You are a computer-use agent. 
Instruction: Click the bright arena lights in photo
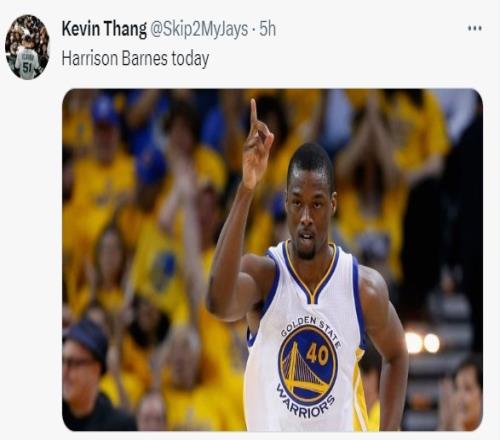tap(423, 343)
